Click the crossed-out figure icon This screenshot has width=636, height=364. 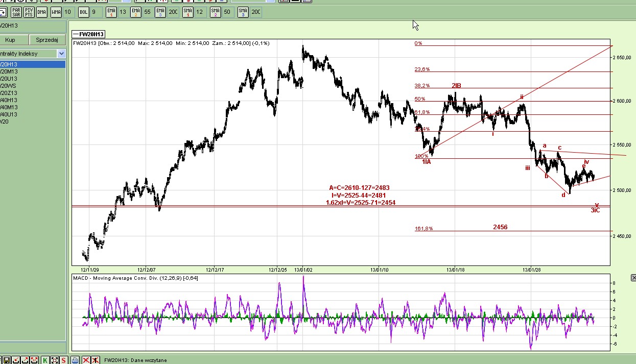tap(95, 360)
